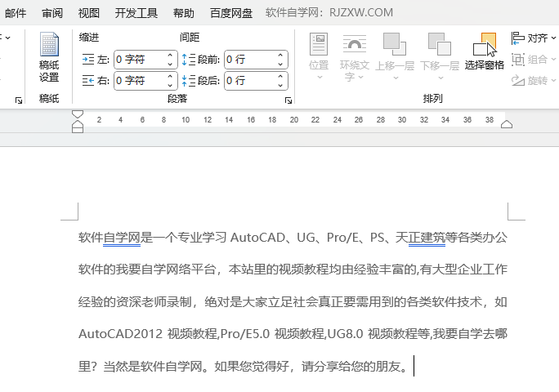This screenshot has width=559, height=392.
Task: Decrease the left indent 左 value
Action: pos(170,64)
